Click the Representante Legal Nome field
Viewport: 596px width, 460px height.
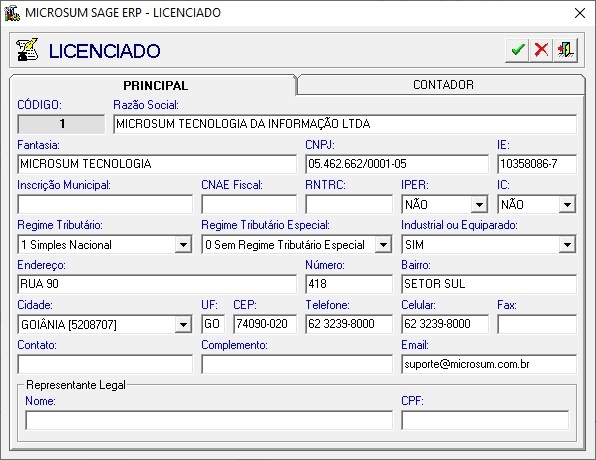(x=209, y=420)
